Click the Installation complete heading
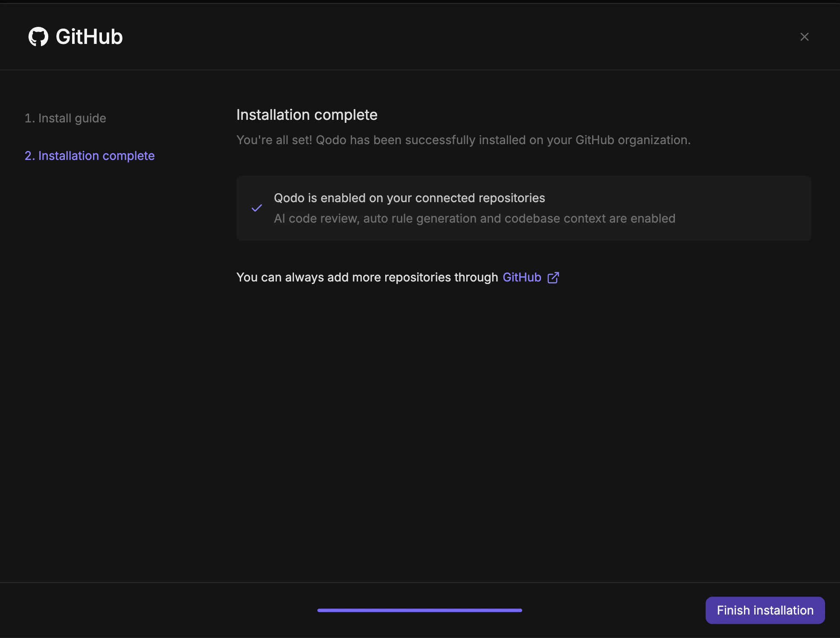 pyautogui.click(x=307, y=115)
